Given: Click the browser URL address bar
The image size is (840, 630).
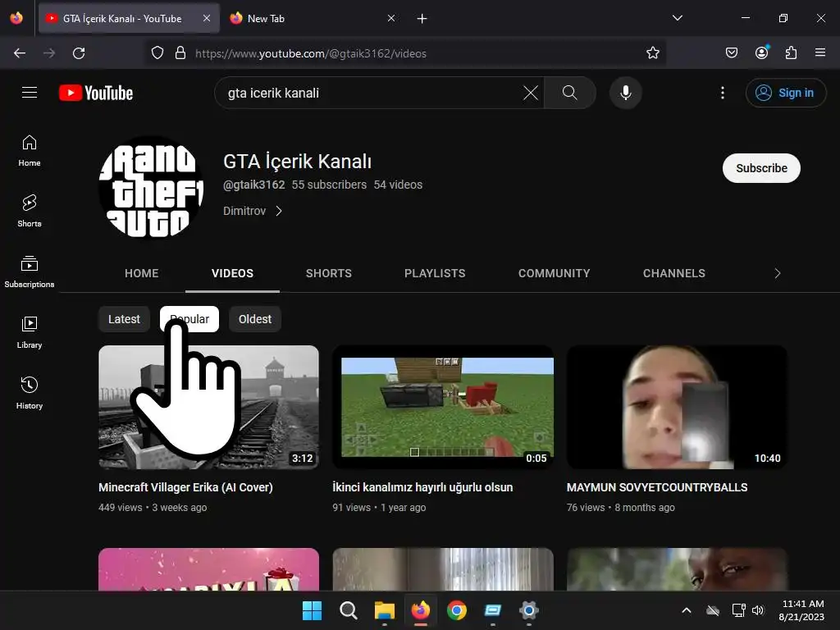Looking at the screenshot, I should point(407,53).
